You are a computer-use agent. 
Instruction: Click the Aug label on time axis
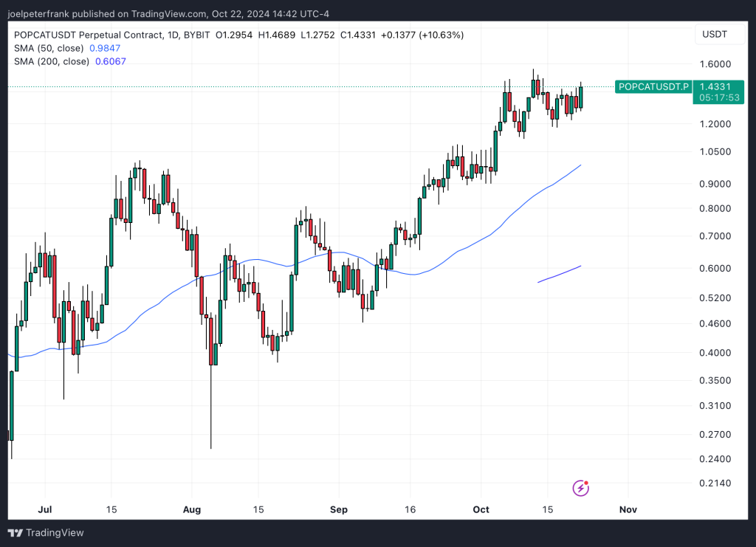click(x=192, y=509)
